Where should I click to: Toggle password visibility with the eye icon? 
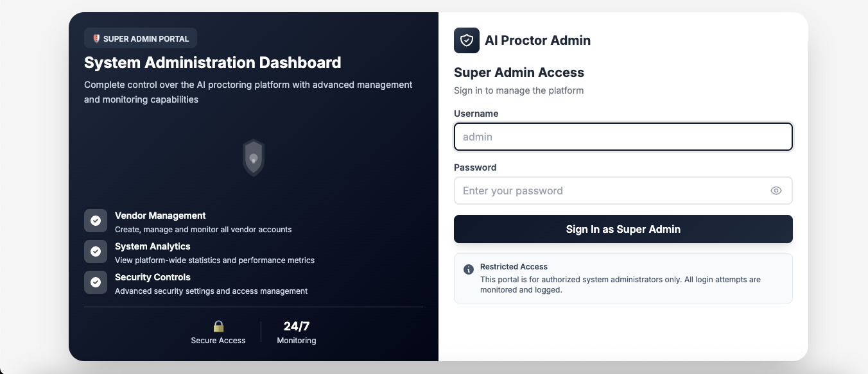776,191
